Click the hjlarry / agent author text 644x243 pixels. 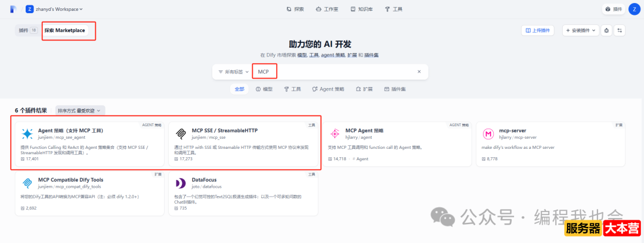(358, 137)
